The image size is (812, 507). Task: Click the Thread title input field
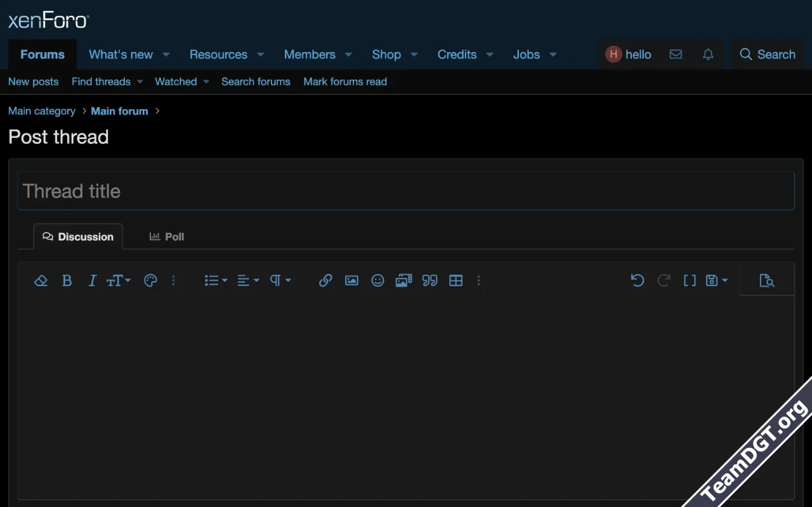tap(405, 191)
